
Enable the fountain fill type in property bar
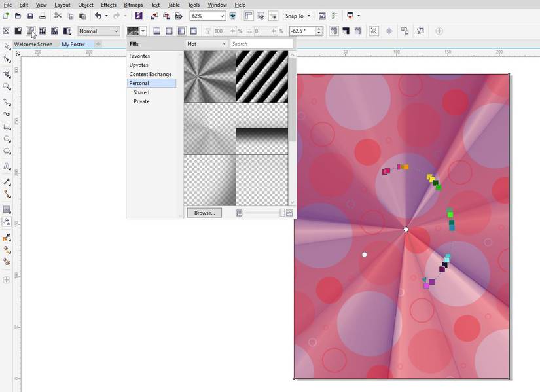[x=169, y=30]
